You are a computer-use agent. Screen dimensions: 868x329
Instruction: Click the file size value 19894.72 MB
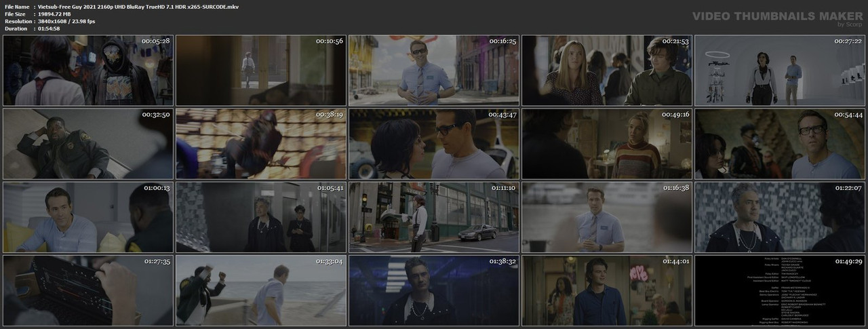61,14
